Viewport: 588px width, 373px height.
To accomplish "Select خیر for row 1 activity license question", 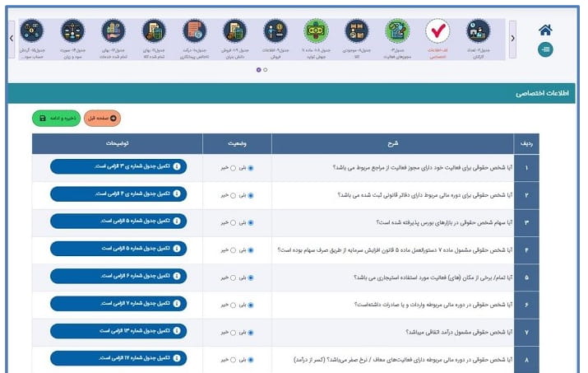I will [233, 168].
